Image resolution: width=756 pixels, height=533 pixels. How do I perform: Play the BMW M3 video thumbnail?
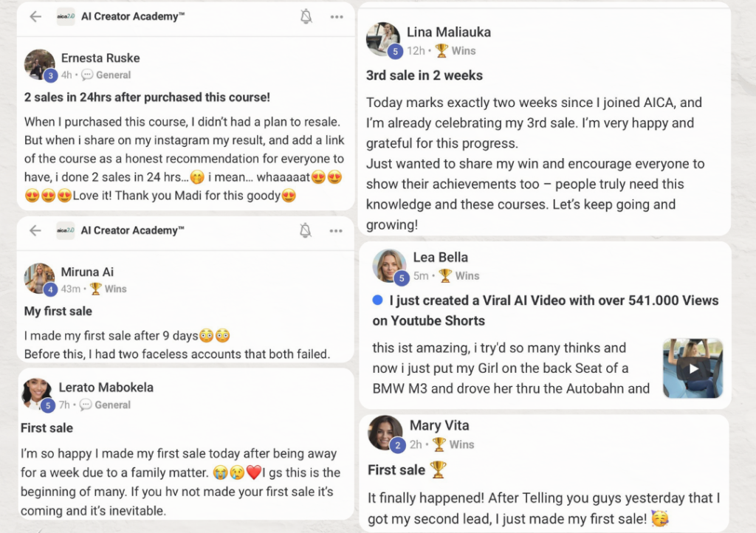point(693,368)
